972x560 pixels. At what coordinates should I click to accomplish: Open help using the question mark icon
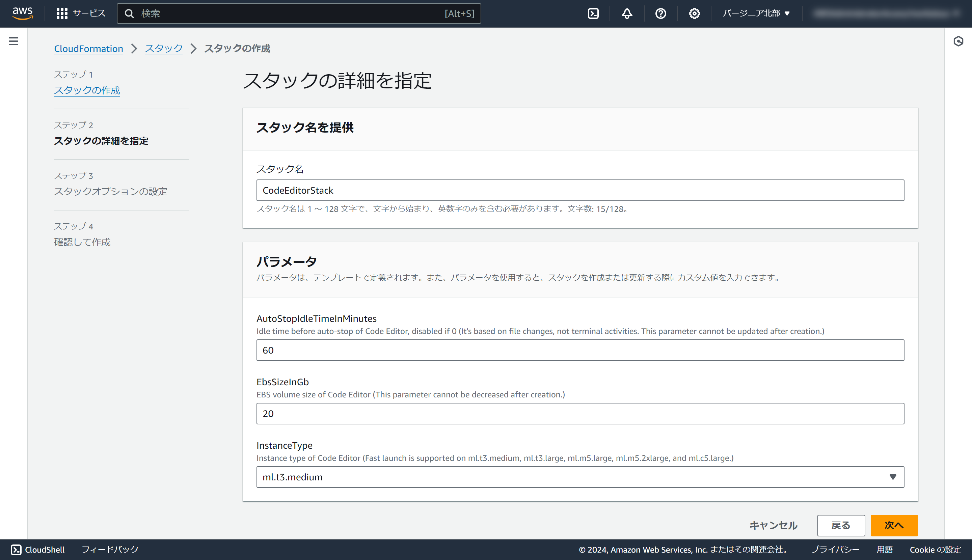pos(660,13)
